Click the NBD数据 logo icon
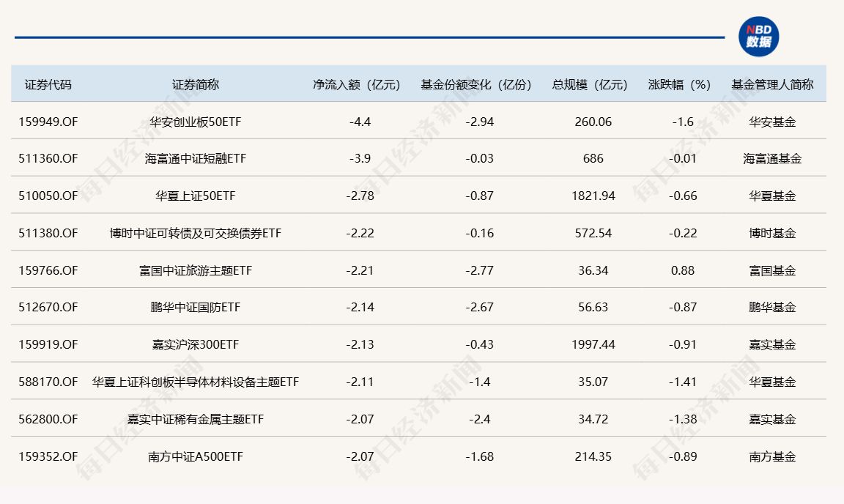 758,37
